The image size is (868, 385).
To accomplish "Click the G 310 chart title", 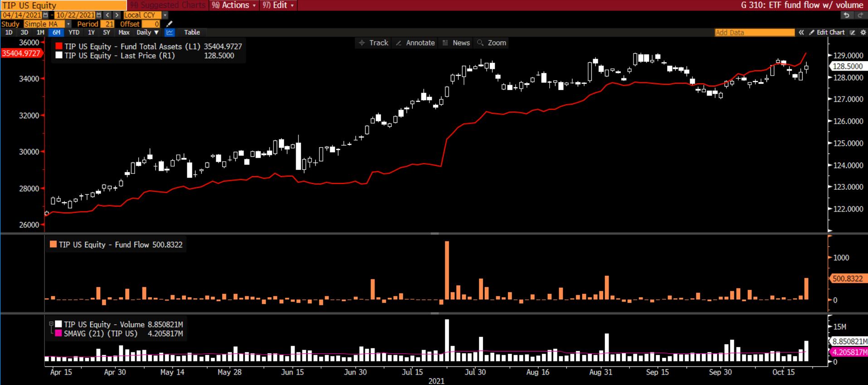I will click(x=802, y=5).
